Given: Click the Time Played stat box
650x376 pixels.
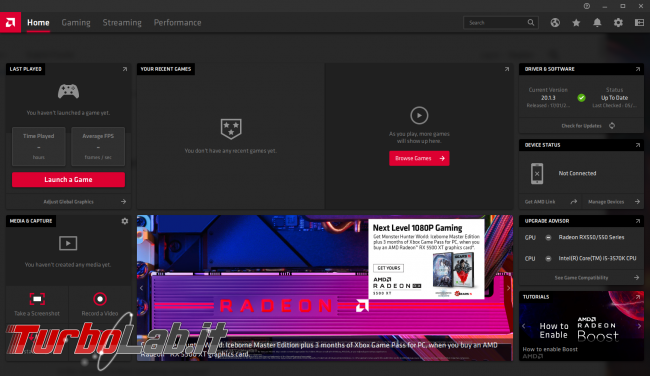Looking at the screenshot, I should [x=39, y=146].
